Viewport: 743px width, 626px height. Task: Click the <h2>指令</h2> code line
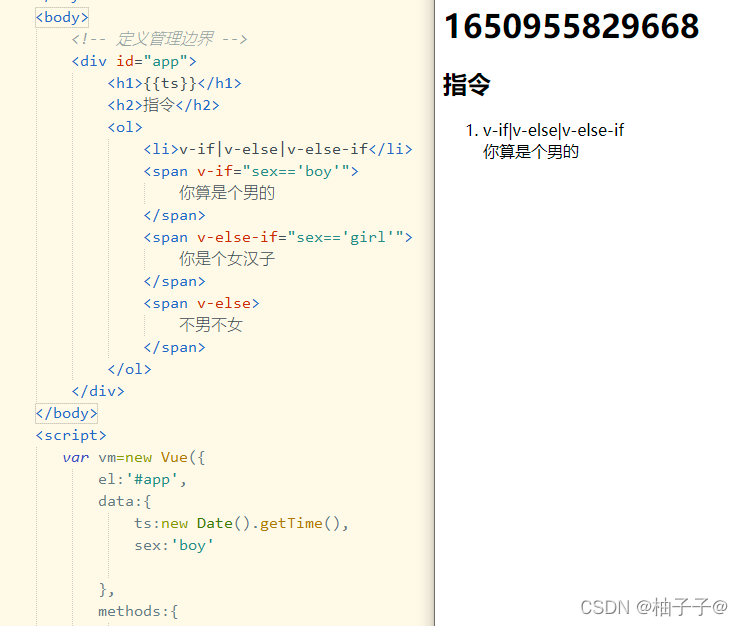coord(163,105)
